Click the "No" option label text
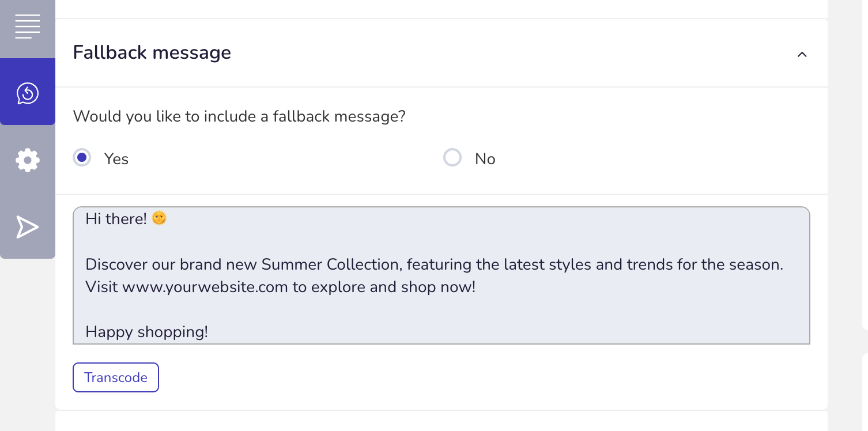The image size is (868, 431). [485, 159]
